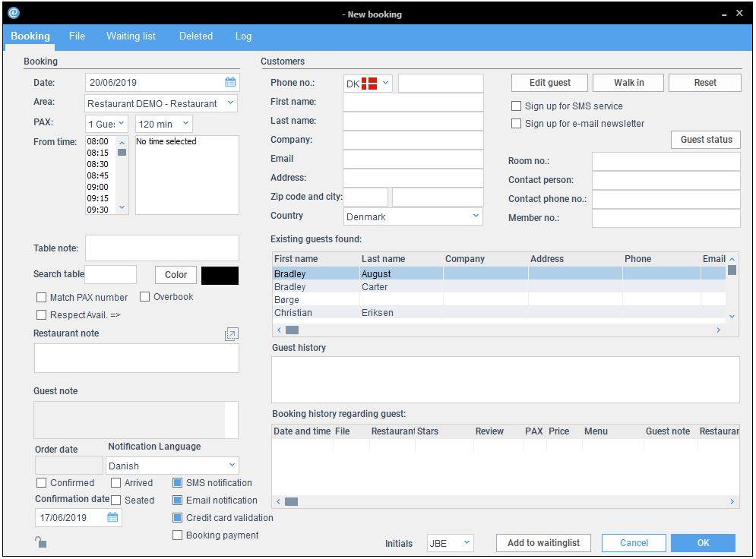Screen dimensions: 756x559
Task: Click the existing guests horizontal scrollbar thumb
Action: (x=293, y=330)
